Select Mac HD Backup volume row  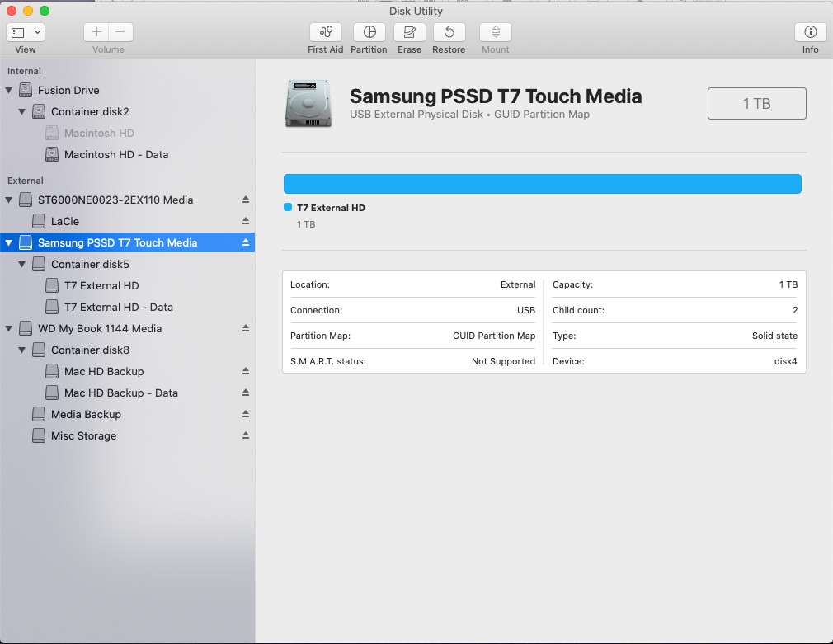tap(128, 371)
